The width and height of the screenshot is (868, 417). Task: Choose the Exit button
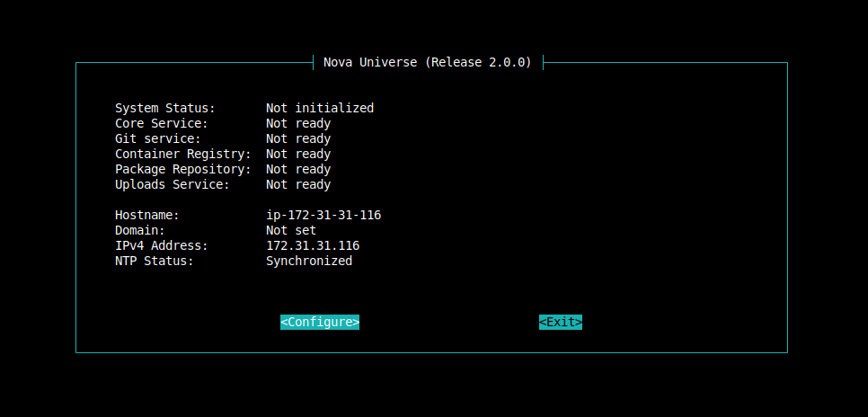561,323
